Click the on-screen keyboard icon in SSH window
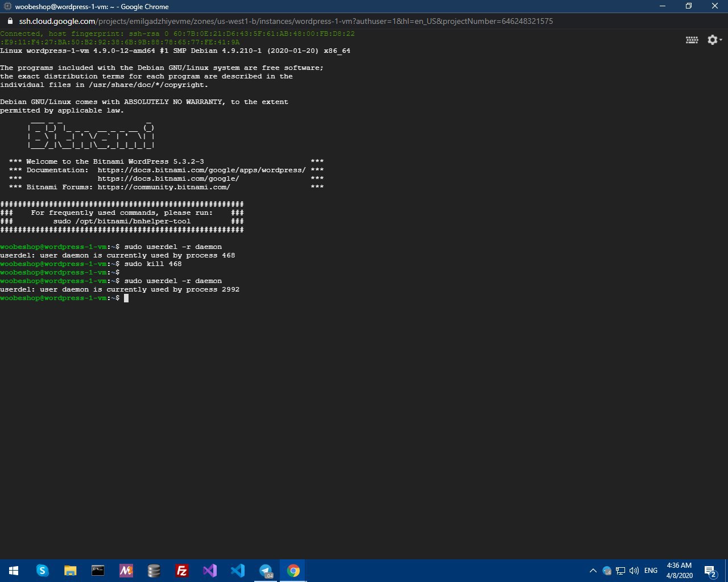Image resolution: width=728 pixels, height=582 pixels. pos(692,40)
